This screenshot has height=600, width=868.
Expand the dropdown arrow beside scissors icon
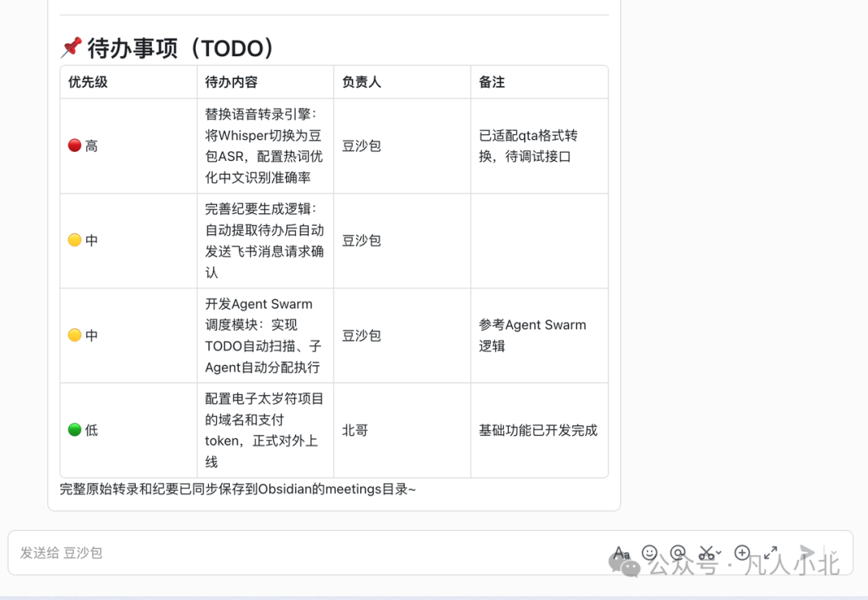(x=719, y=553)
